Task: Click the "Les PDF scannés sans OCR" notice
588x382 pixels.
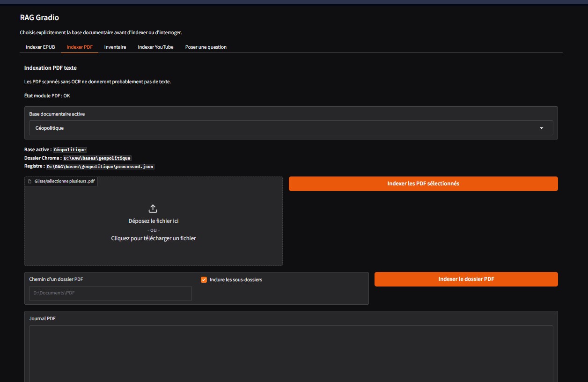Action: click(x=98, y=82)
